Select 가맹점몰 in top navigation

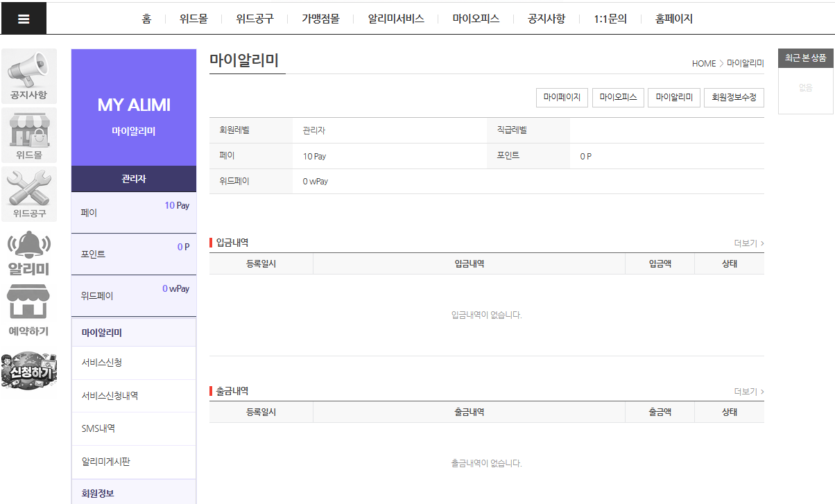click(x=320, y=19)
